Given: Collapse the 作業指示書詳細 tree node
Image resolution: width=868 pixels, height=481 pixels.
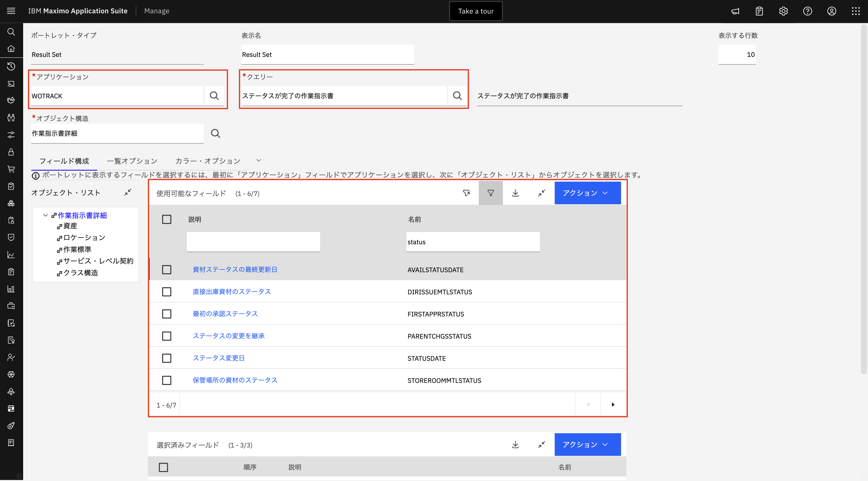Looking at the screenshot, I should tap(46, 215).
